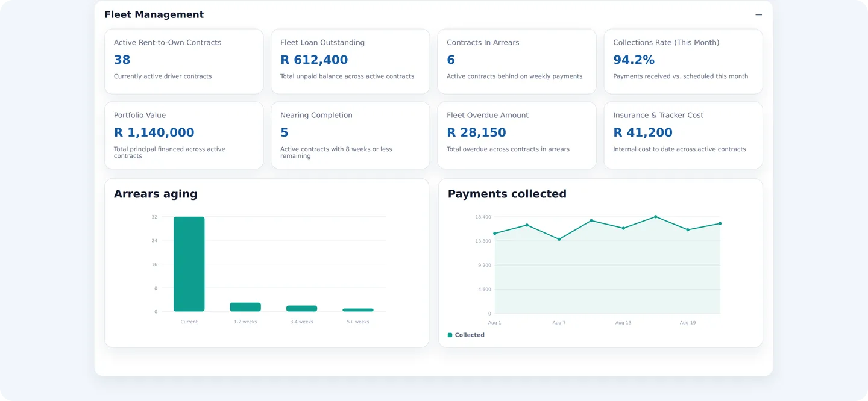Image resolution: width=868 pixels, height=401 pixels.
Task: Click the Aug 1 data point
Action: point(495,234)
